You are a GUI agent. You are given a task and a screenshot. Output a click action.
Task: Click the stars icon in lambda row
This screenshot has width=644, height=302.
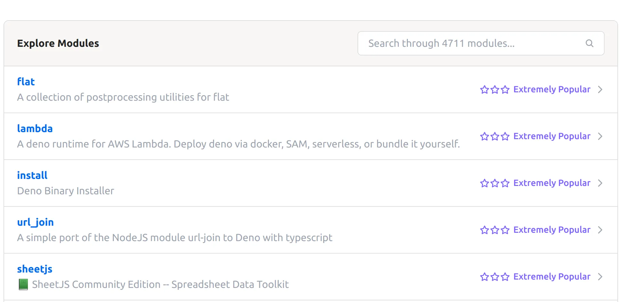(495, 136)
